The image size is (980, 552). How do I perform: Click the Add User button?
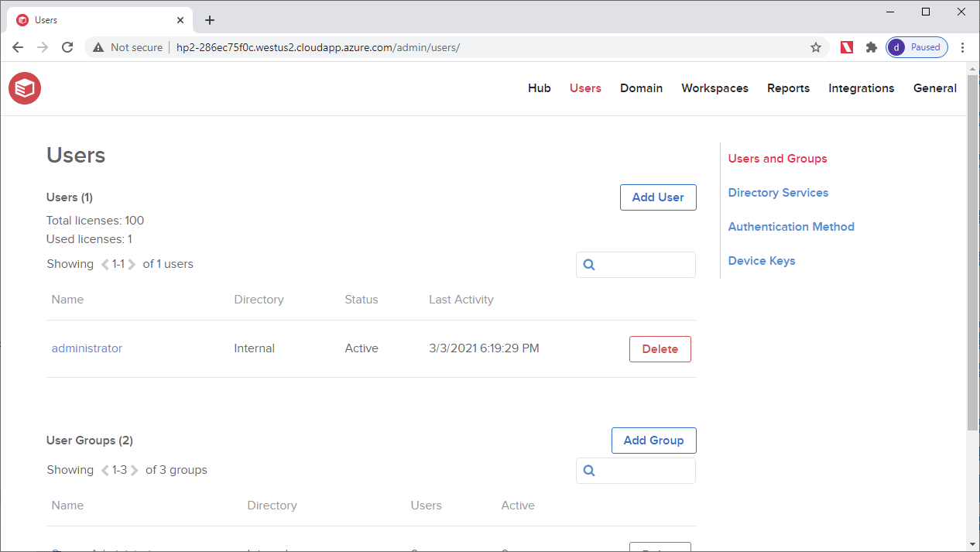coord(657,197)
